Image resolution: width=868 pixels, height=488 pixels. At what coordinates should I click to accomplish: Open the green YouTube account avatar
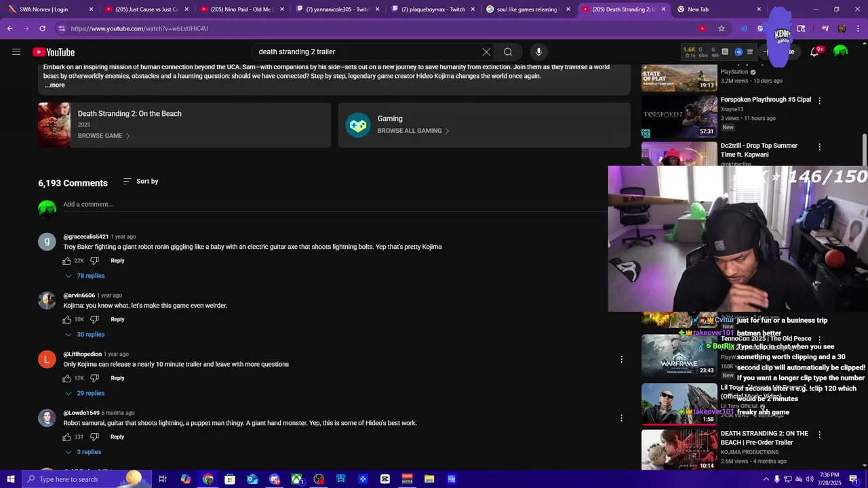click(840, 52)
